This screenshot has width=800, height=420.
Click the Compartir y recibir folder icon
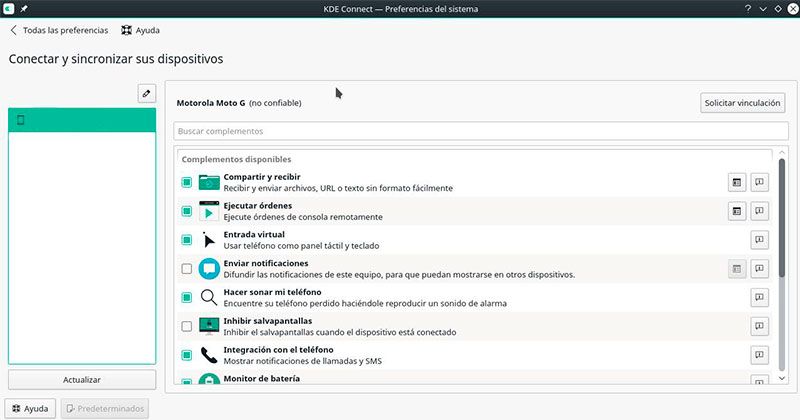[209, 182]
